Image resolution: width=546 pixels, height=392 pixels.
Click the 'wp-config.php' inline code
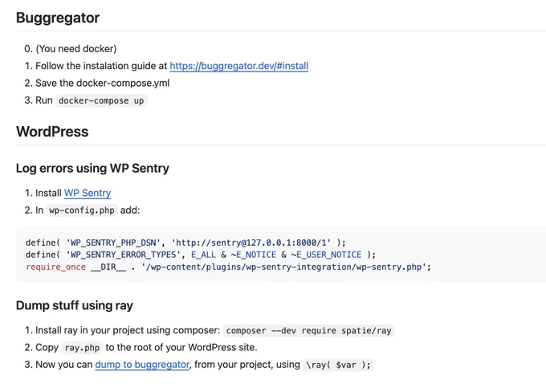[81, 210]
